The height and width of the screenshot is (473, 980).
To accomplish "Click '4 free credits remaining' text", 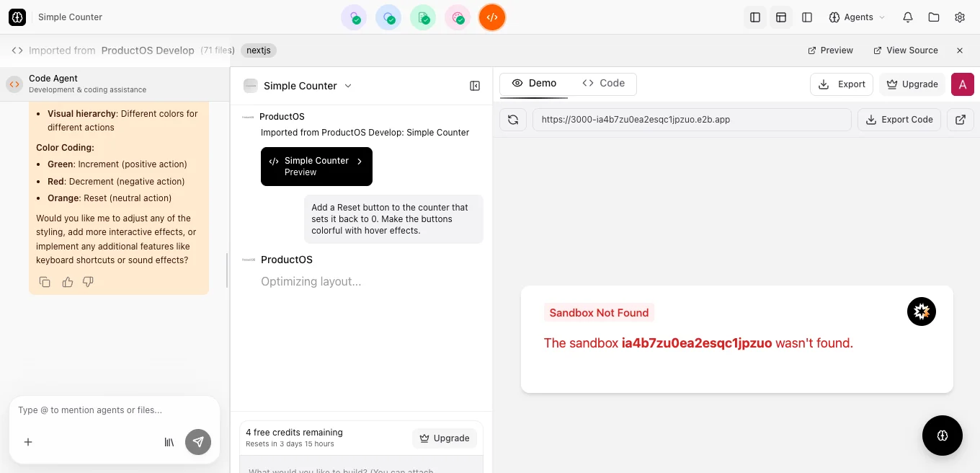I will coord(294,433).
